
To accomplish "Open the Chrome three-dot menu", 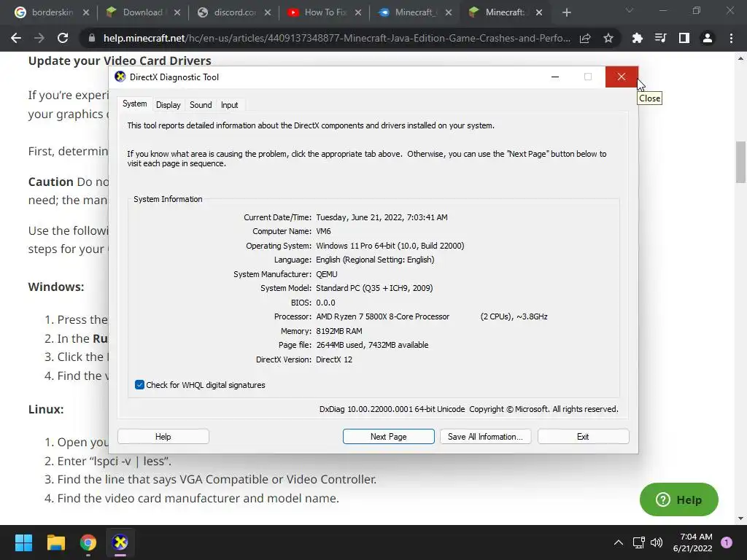I will pos(731,38).
